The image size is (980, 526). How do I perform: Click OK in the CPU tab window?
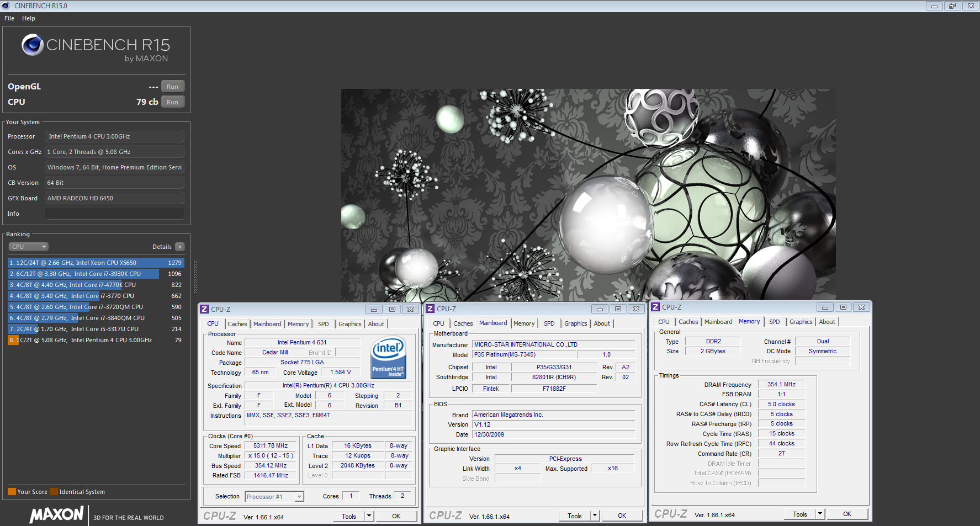tap(396, 516)
